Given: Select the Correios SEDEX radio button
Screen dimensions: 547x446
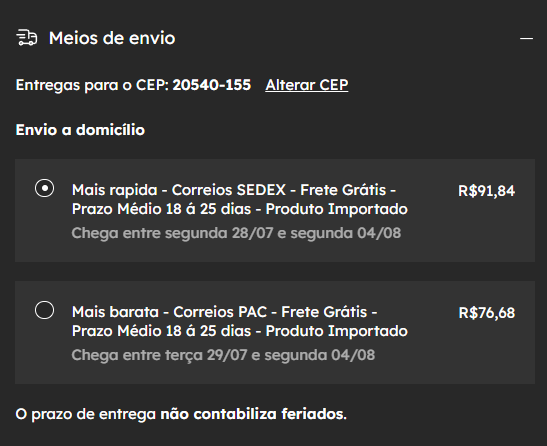Looking at the screenshot, I should point(44,188).
